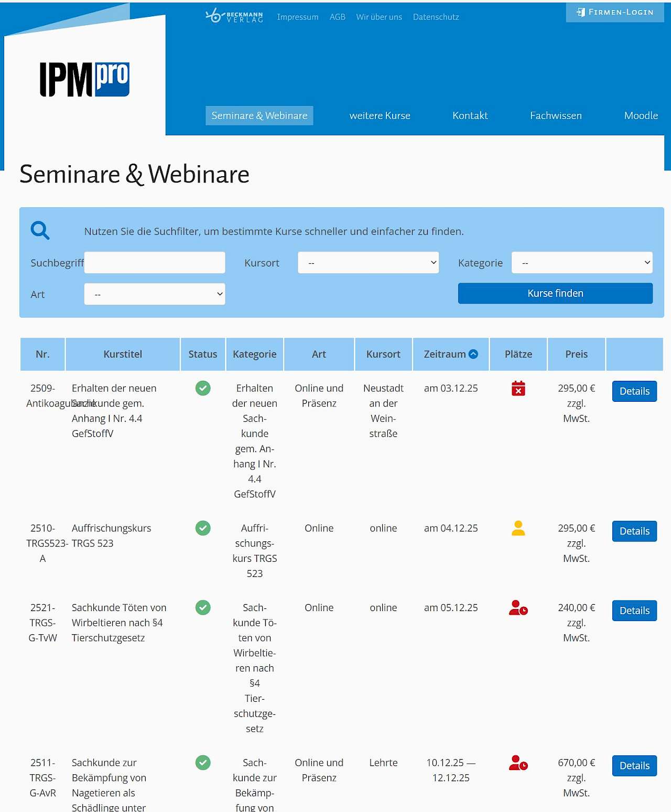Click the IPM pro logo
This screenshot has height=812, width=671.
[x=84, y=80]
